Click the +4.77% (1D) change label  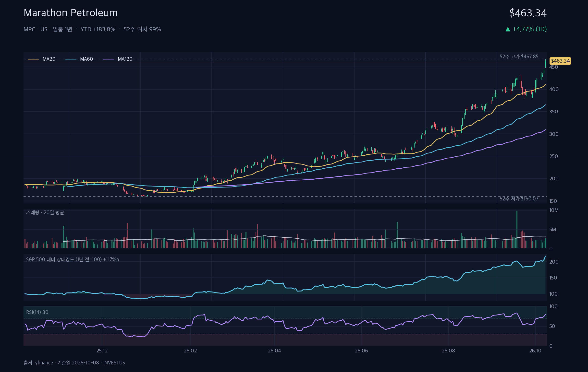pyautogui.click(x=529, y=29)
